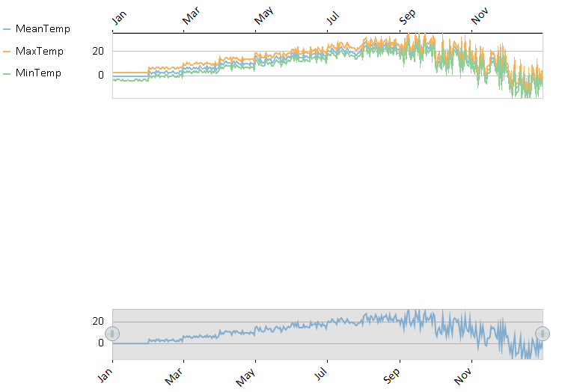Toggle the MeanTemp series in legend
The width and height of the screenshot is (565, 392).
click(43, 29)
